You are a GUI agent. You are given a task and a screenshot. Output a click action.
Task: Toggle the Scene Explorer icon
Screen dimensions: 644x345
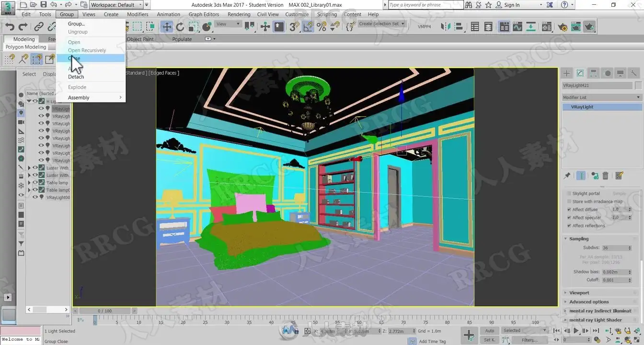[x=475, y=27]
